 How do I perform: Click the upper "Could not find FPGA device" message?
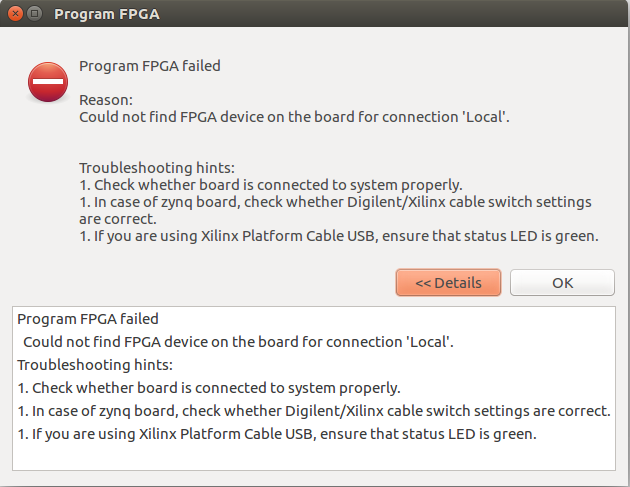tap(294, 117)
